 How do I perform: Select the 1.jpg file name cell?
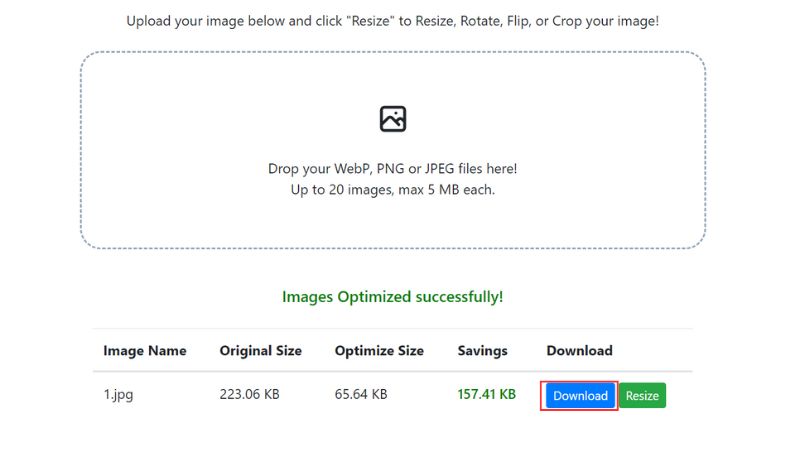(118, 394)
